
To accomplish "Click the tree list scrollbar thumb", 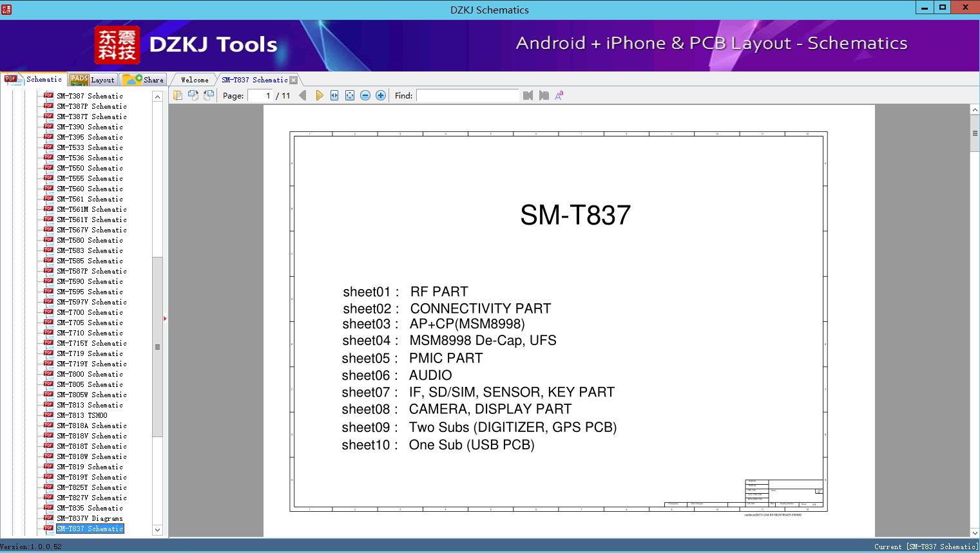I will click(x=157, y=346).
